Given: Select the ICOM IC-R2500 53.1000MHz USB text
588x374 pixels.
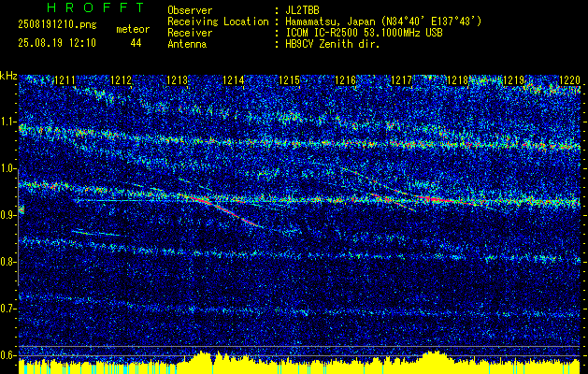Looking at the screenshot, I should pos(364,33).
